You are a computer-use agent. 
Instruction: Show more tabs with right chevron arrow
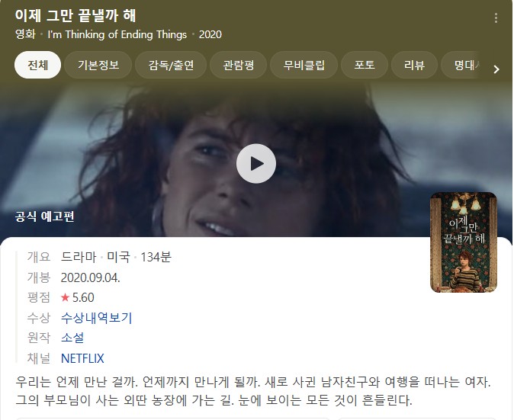click(x=496, y=69)
